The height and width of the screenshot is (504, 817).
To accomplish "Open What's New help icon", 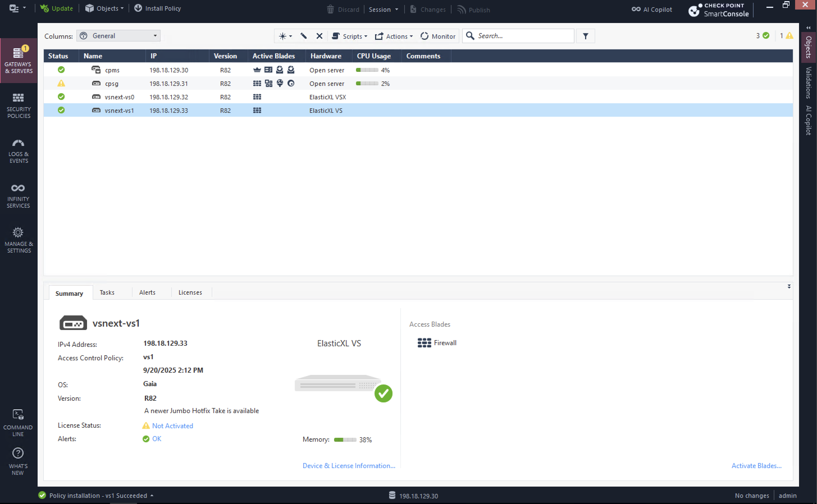I will tap(18, 461).
